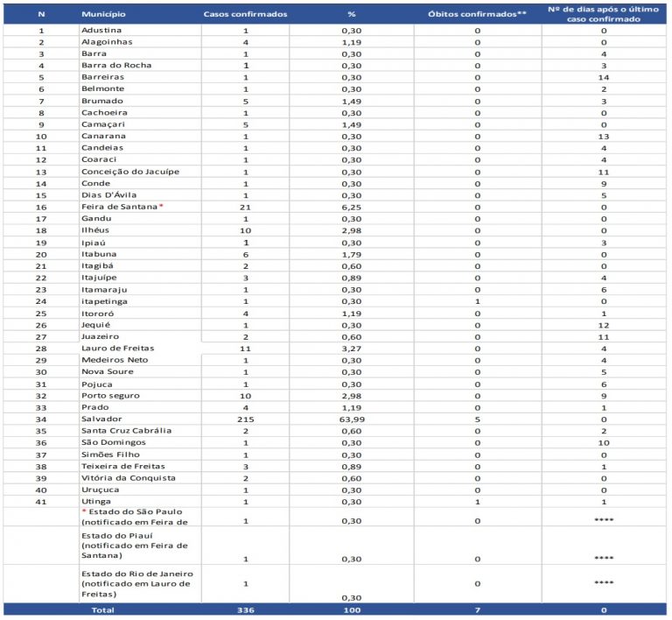The width and height of the screenshot is (672, 620).
Task: Click the Teixeira de Freitas cell
Action: pyautogui.click(x=120, y=467)
